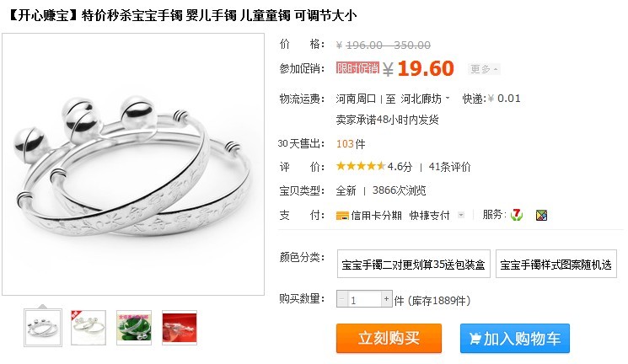This screenshot has height=364, width=628.
Task: Expand the 更多 promotions dropdown
Action: pyautogui.click(x=484, y=69)
